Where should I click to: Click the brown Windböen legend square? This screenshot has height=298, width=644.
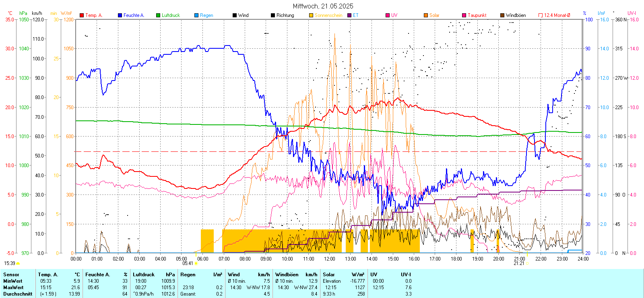click(502, 15)
